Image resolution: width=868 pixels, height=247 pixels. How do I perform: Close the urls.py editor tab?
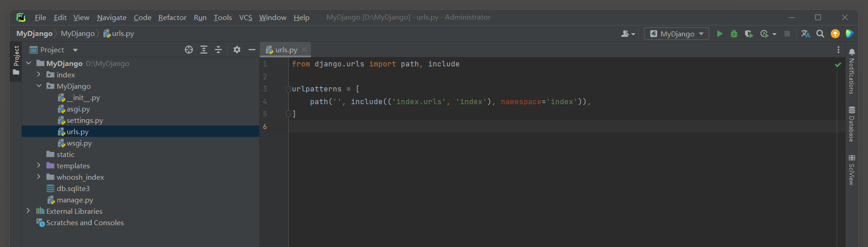coord(304,50)
